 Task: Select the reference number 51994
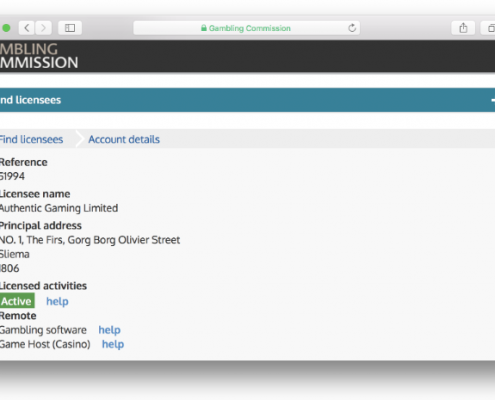pyautogui.click(x=12, y=176)
